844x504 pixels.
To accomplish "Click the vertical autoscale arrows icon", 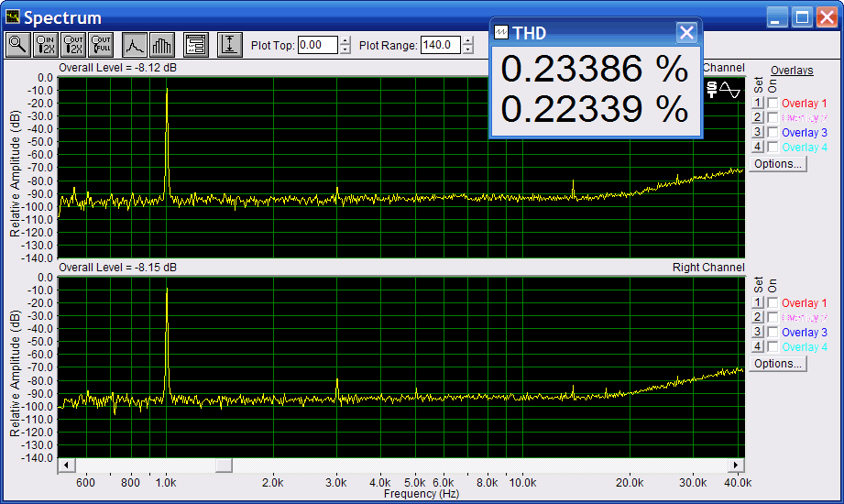I will click(x=230, y=45).
